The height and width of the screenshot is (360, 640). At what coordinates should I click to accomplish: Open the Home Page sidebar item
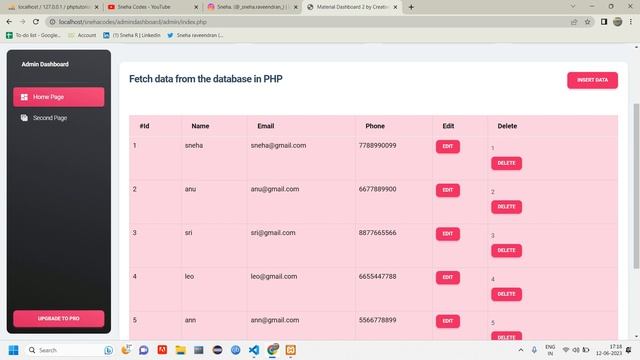click(x=58, y=97)
